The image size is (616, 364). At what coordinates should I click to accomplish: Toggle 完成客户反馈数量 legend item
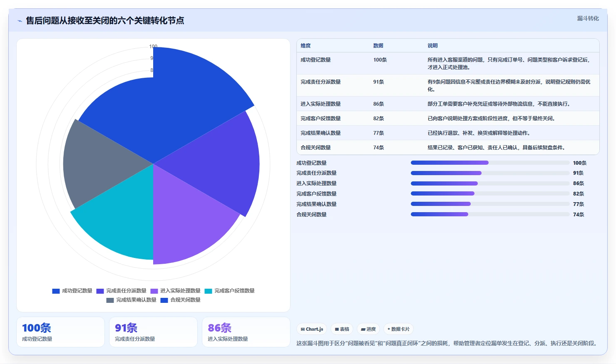pyautogui.click(x=229, y=291)
